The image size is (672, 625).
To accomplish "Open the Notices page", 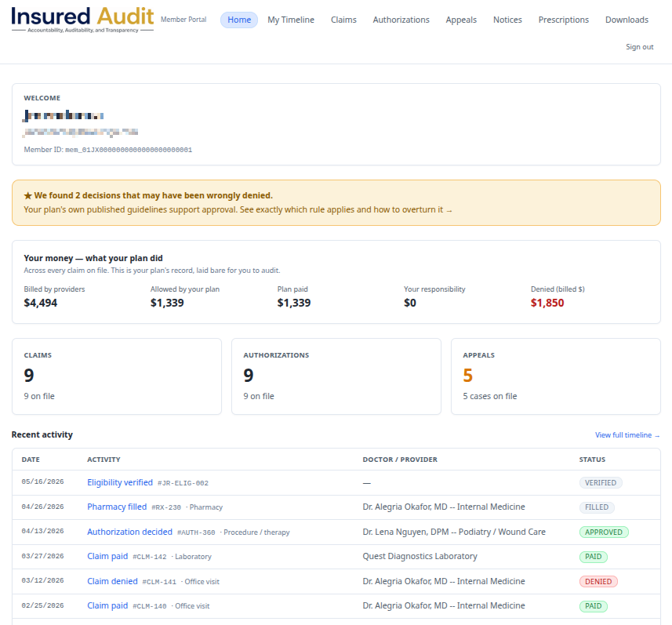I will [x=507, y=20].
